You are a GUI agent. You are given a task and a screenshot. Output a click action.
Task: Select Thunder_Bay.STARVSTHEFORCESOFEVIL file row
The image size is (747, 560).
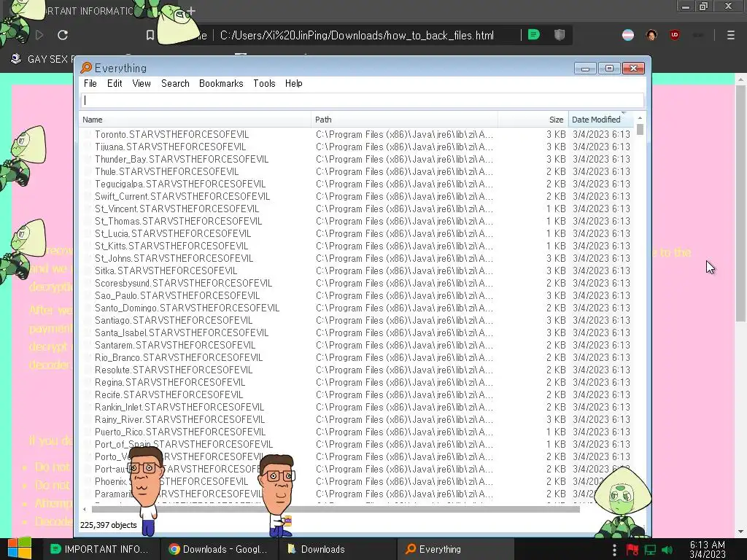point(357,159)
